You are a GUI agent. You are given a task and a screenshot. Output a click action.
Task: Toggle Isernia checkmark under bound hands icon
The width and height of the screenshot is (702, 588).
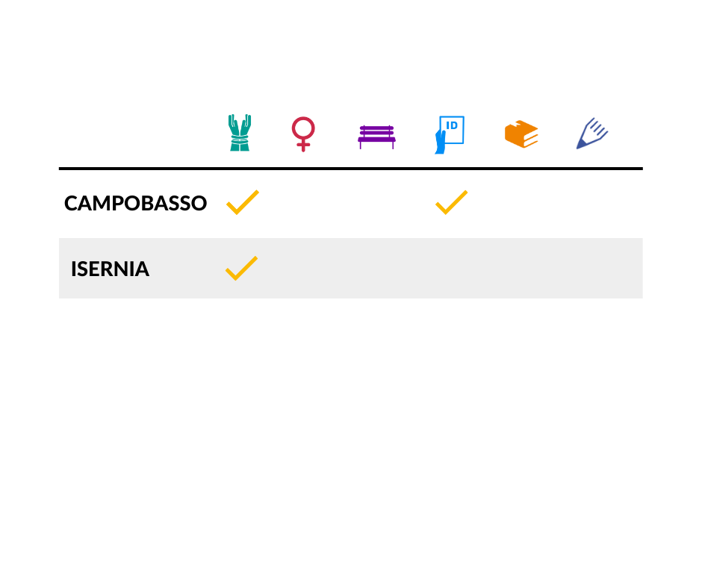[241, 268]
